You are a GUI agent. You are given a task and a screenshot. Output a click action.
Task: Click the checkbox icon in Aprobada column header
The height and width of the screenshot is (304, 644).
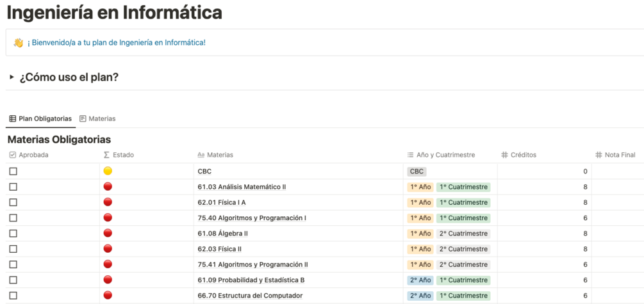coord(13,155)
